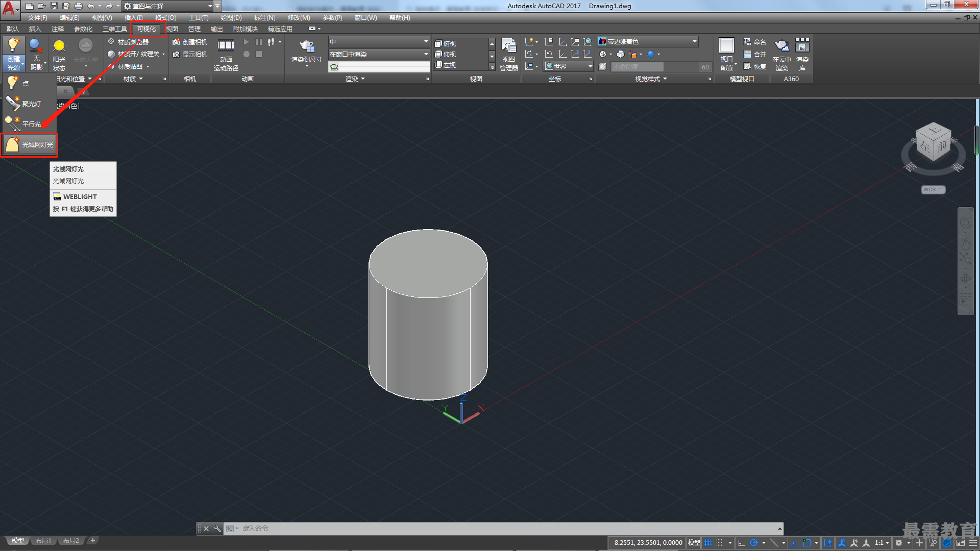Choose the 点 point light option
The image size is (980, 551).
[x=29, y=83]
